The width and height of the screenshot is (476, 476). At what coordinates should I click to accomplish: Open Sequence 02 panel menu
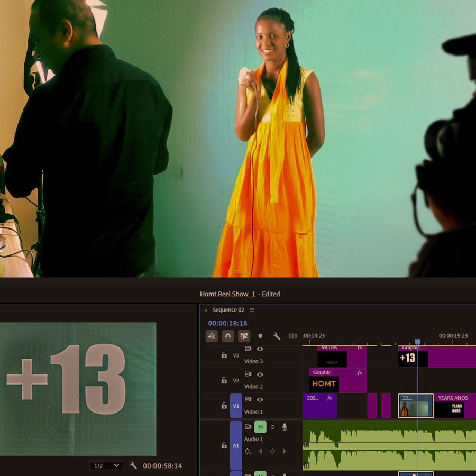(x=252, y=310)
